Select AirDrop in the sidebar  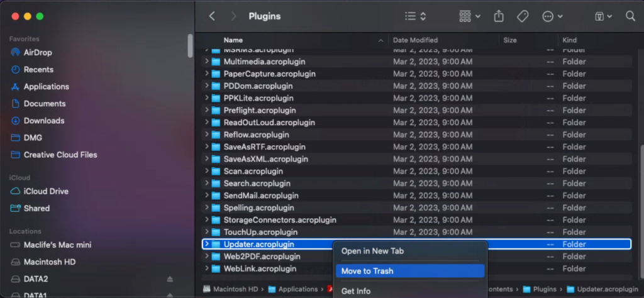pos(38,52)
